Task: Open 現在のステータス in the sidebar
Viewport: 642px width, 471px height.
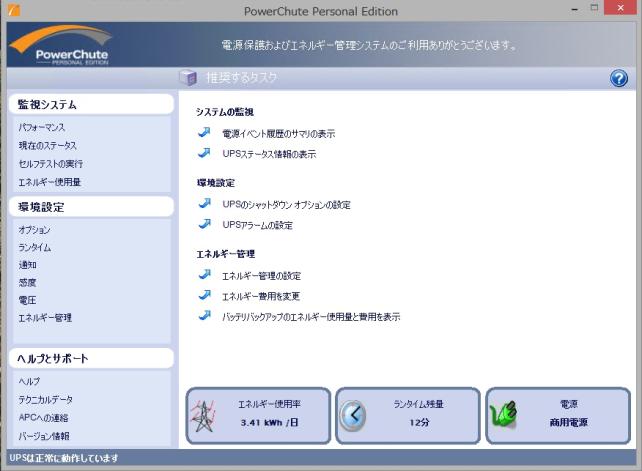Action: point(47,146)
